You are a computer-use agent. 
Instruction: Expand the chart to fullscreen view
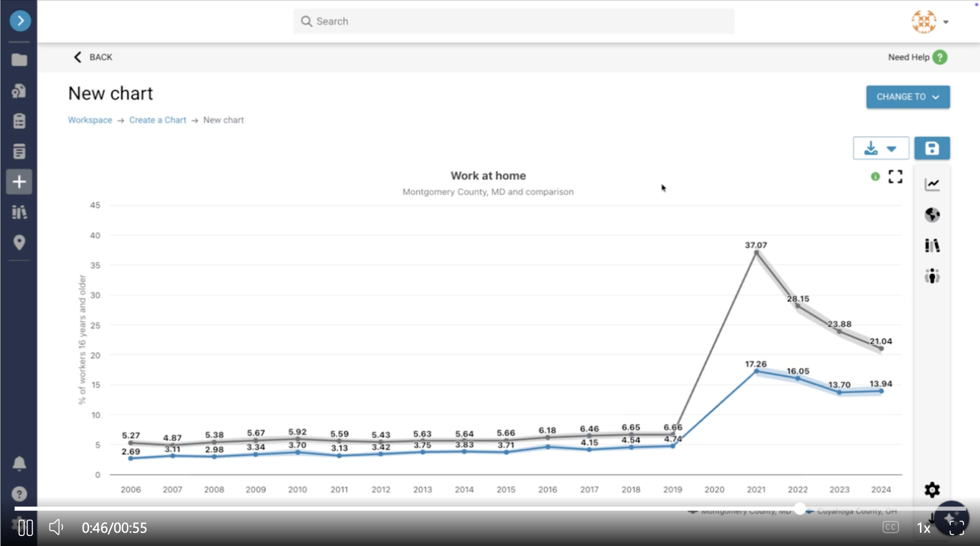[x=895, y=177]
